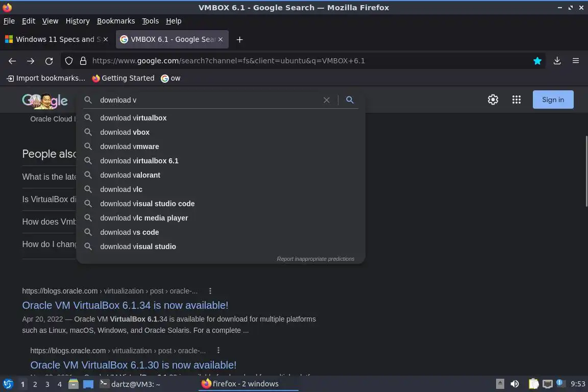Choose suggestion 'download virtualbox'
Viewport: 588px width, 392px height.
coord(220,118)
